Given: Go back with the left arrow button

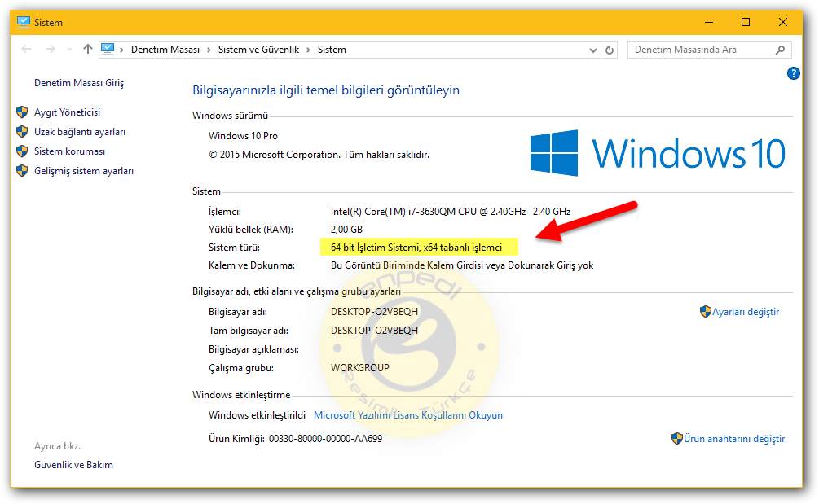Looking at the screenshot, I should coord(27,49).
